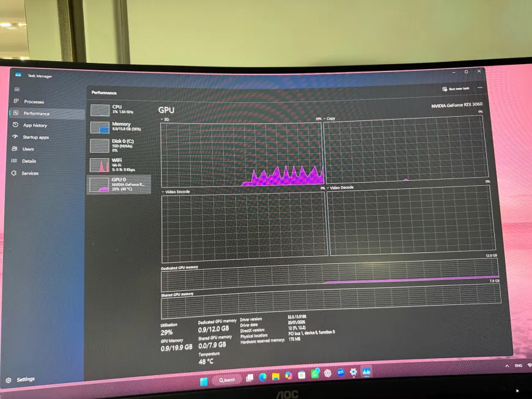Click the 0.9/19.9 GB GPU Memory value
This screenshot has width=532, height=399.
point(177,348)
